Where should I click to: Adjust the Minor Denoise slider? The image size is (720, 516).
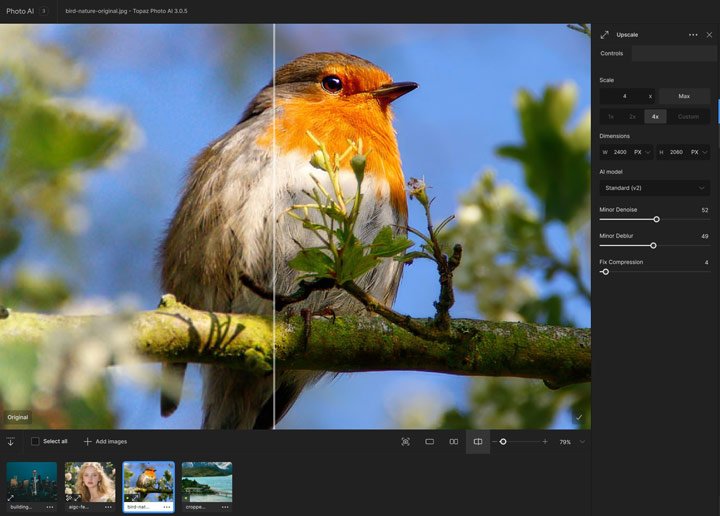[x=656, y=219]
